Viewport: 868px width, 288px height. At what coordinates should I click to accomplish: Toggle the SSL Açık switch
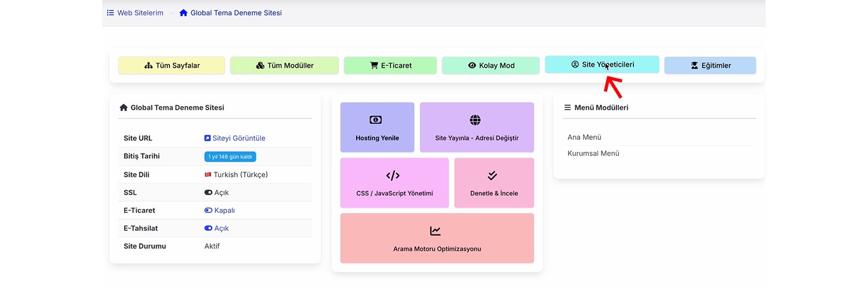pos(208,193)
